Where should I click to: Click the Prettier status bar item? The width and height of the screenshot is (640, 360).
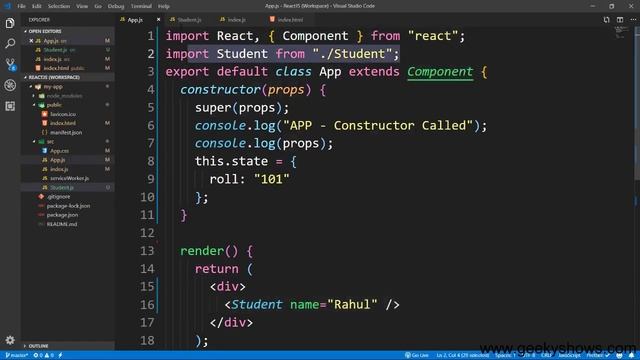598,356
